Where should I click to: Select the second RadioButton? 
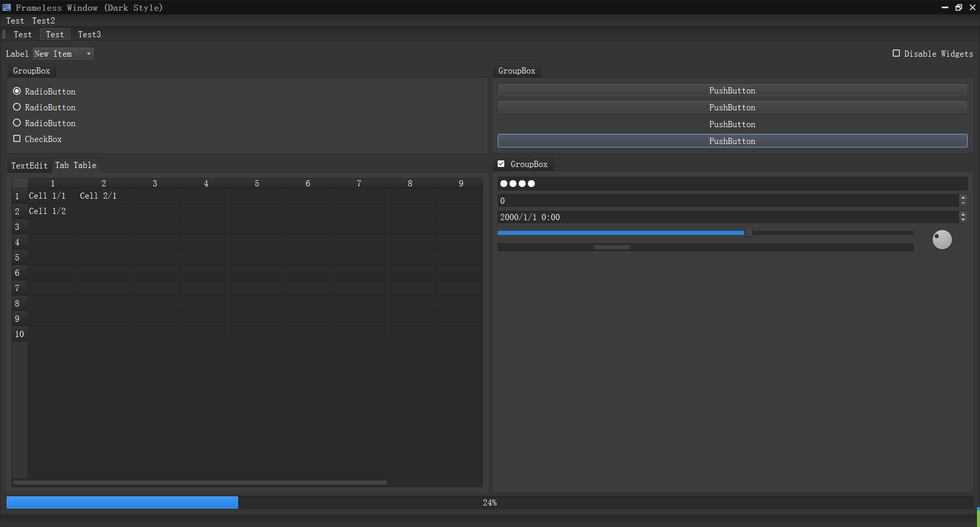click(17, 107)
